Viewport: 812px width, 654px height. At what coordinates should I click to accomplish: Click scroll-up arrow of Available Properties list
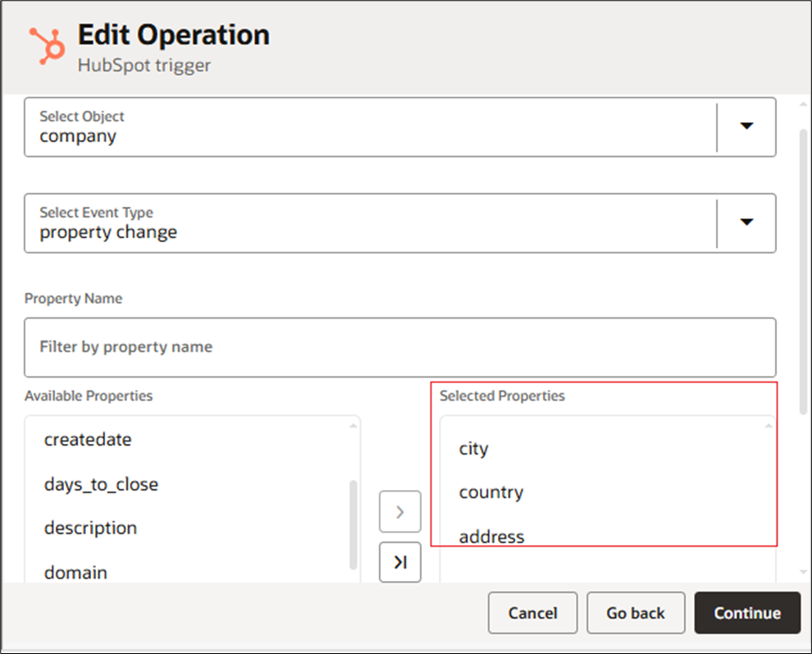[354, 425]
